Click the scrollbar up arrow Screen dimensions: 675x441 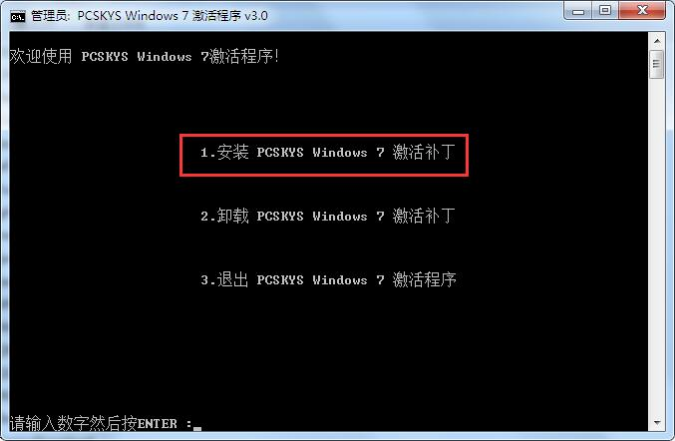click(x=657, y=41)
